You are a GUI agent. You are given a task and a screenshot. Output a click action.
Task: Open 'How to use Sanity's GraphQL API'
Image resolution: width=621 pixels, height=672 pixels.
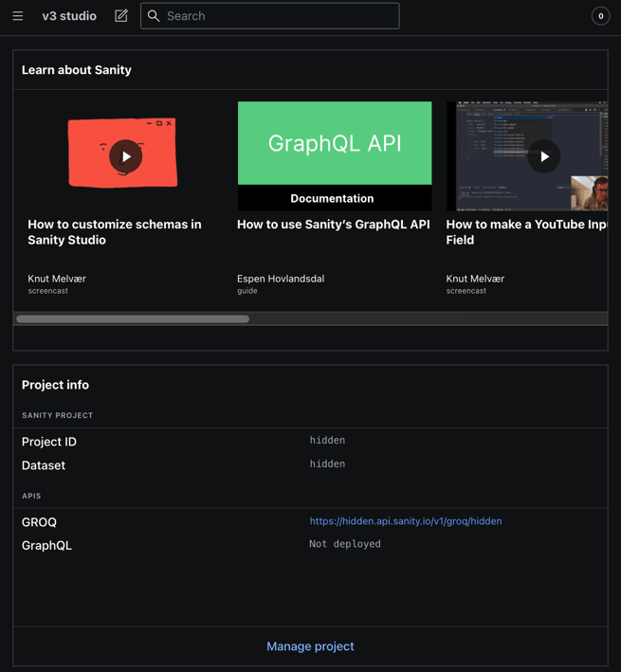click(x=334, y=224)
